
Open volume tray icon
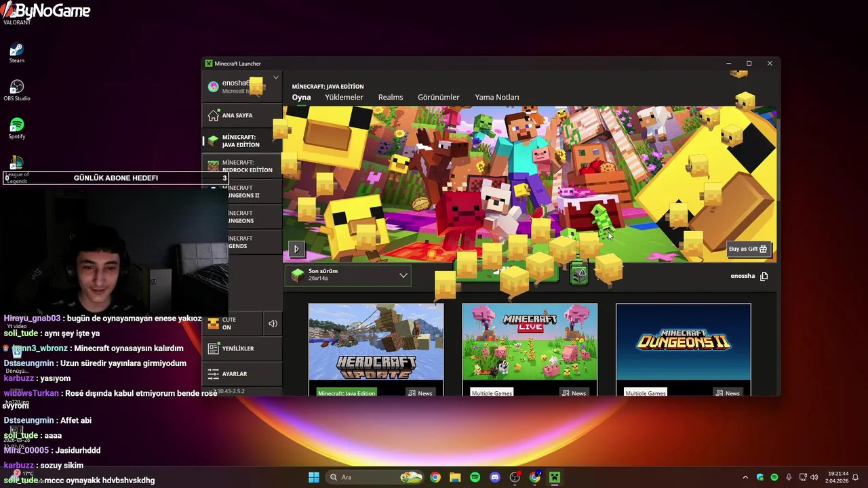[x=814, y=477]
